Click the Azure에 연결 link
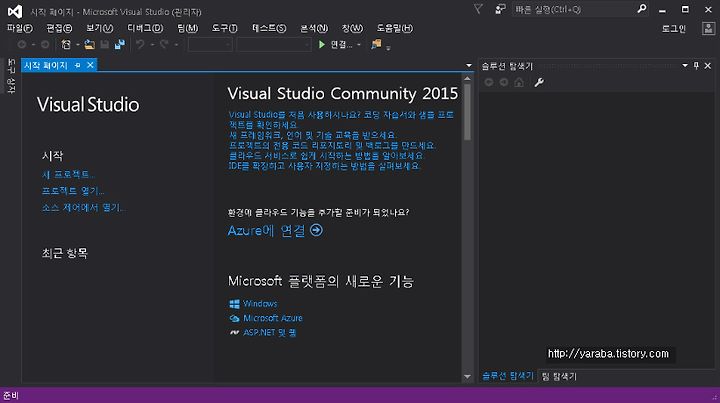The image size is (720, 403). (266, 230)
